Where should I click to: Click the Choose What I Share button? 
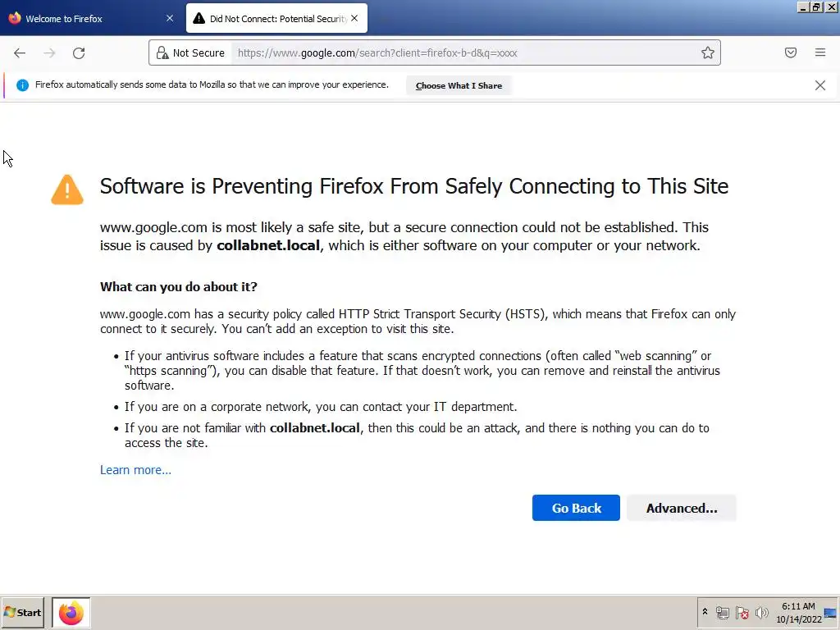click(459, 85)
